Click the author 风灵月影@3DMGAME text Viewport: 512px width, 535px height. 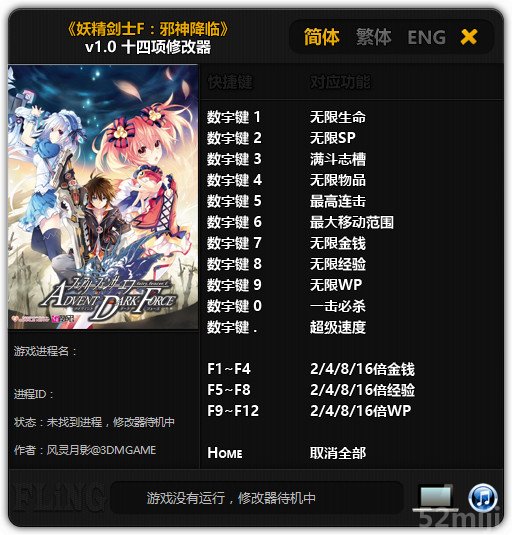pyautogui.click(x=101, y=450)
